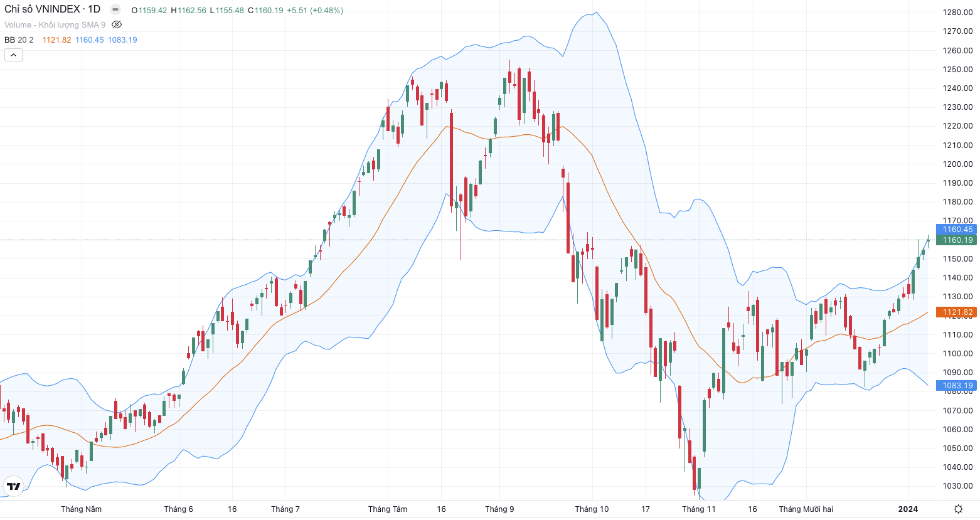Click the 1050.00 price scale label

[957, 448]
